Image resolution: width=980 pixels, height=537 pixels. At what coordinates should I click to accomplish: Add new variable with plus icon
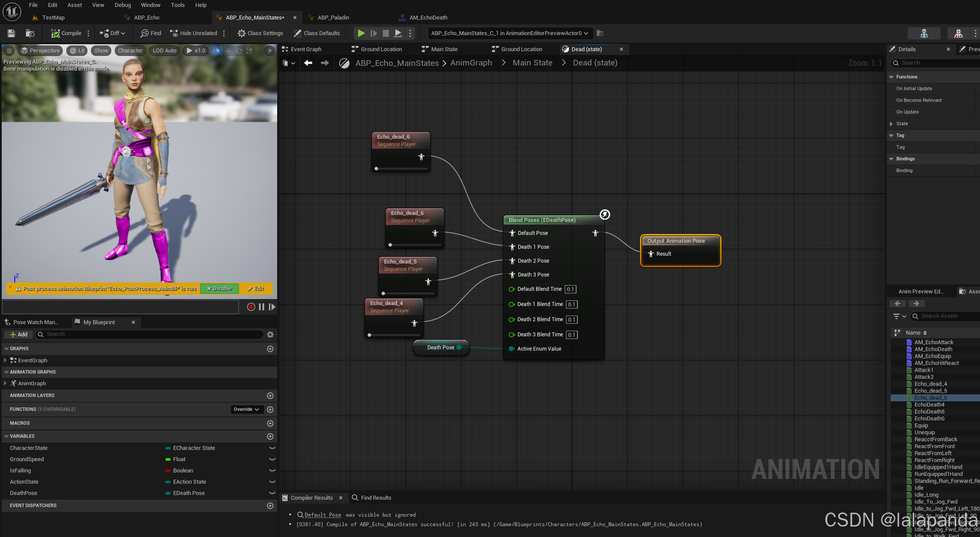(270, 436)
